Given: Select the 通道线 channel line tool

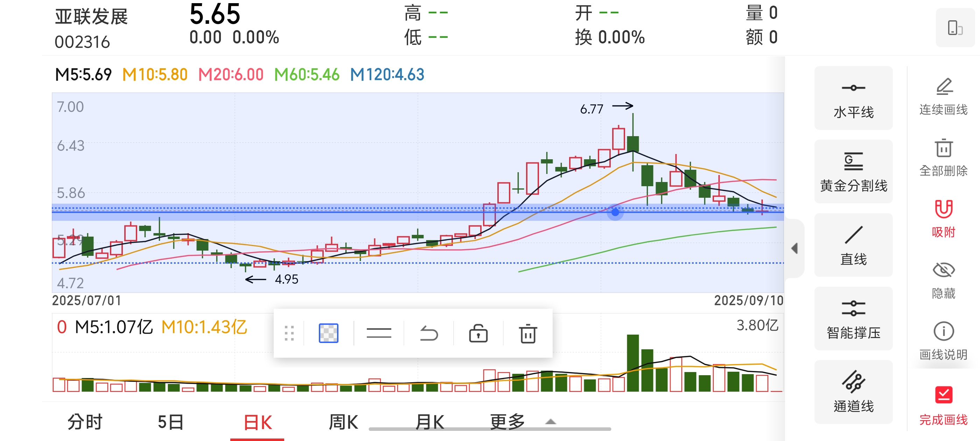Looking at the screenshot, I should click(853, 392).
